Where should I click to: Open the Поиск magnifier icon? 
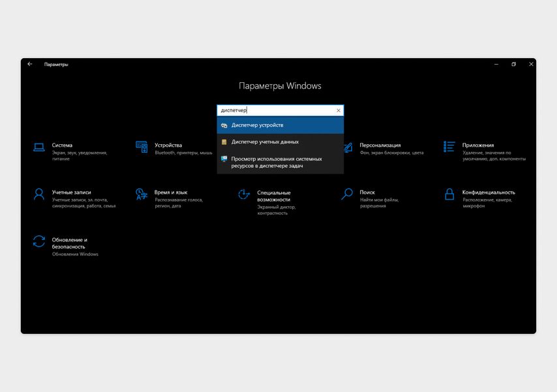point(347,194)
